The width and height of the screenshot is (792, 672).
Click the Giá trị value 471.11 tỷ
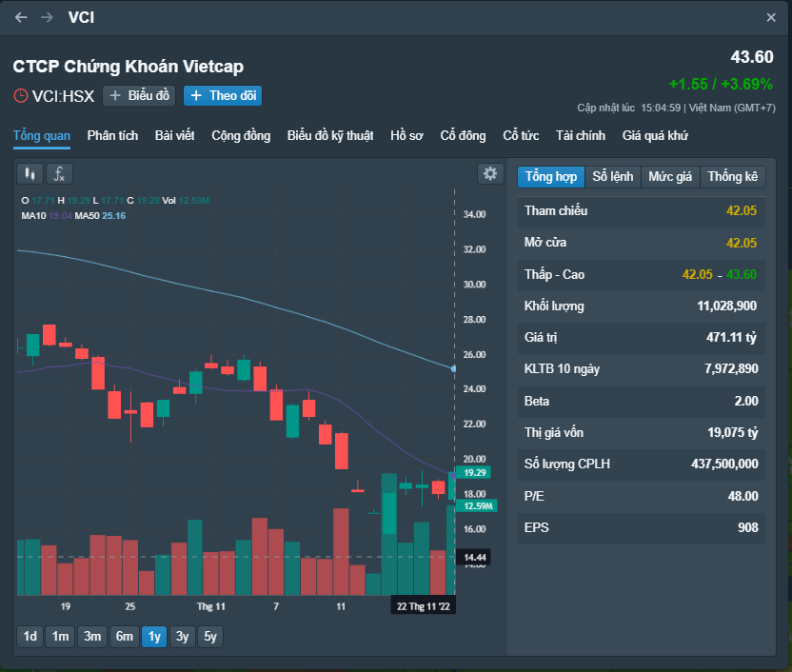pos(732,337)
